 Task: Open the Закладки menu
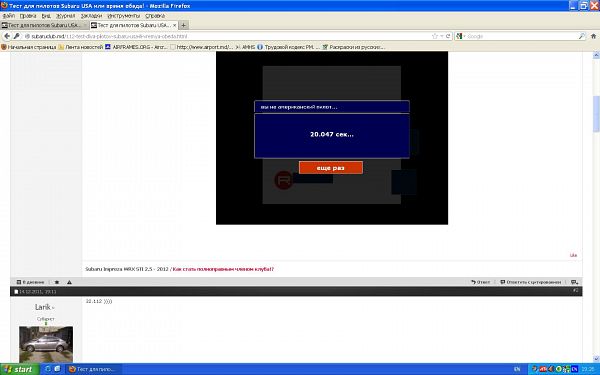click(91, 16)
